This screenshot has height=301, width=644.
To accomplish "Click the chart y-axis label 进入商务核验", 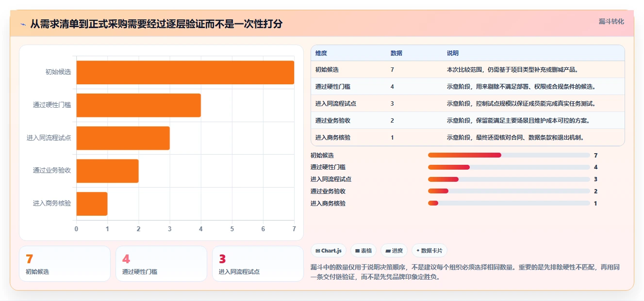I will [x=52, y=204].
